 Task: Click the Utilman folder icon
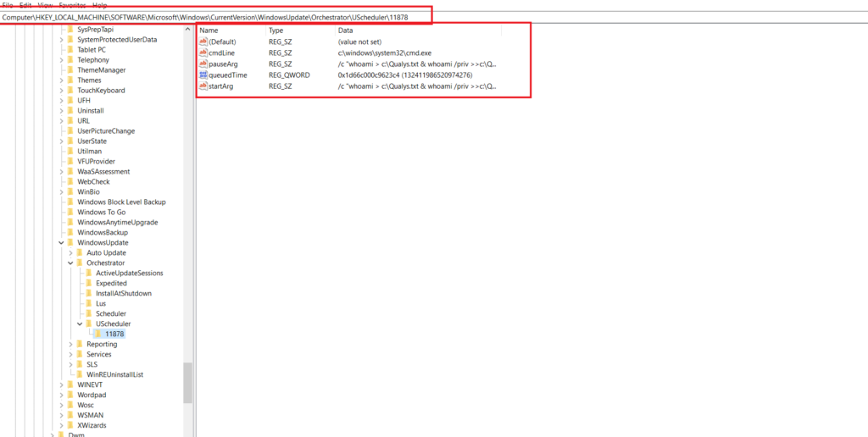pyautogui.click(x=70, y=151)
